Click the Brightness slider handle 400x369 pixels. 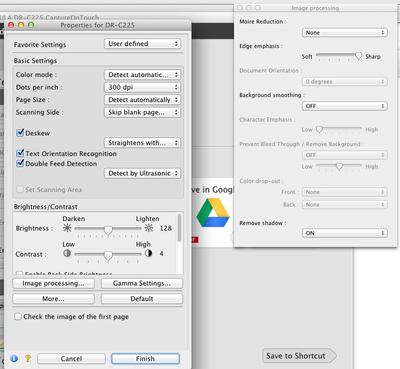(108, 230)
